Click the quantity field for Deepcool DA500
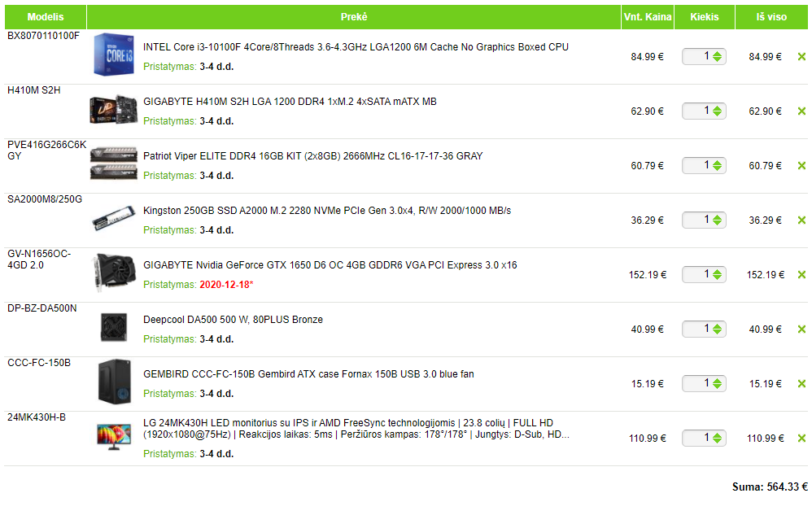Screen dimensions: 812x515 click(697, 330)
